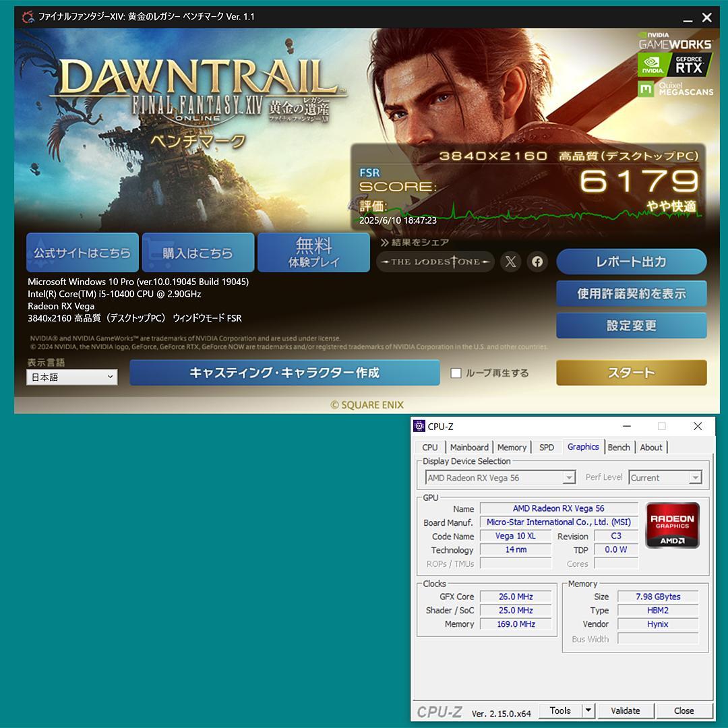728x728 pixels.
Task: Expand the Tools dropdown arrow
Action: [x=588, y=710]
